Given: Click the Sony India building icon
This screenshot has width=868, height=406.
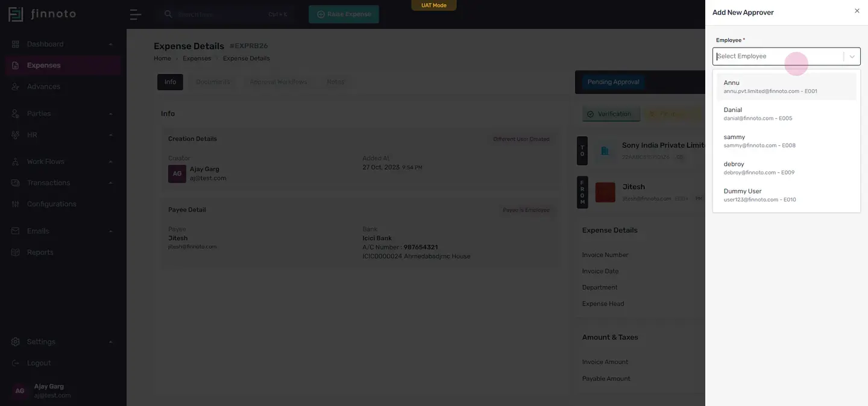Looking at the screenshot, I should (x=605, y=151).
